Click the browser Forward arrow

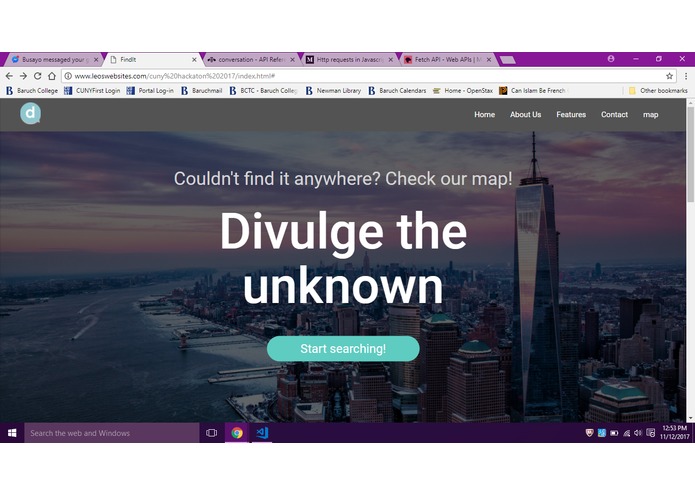point(23,76)
